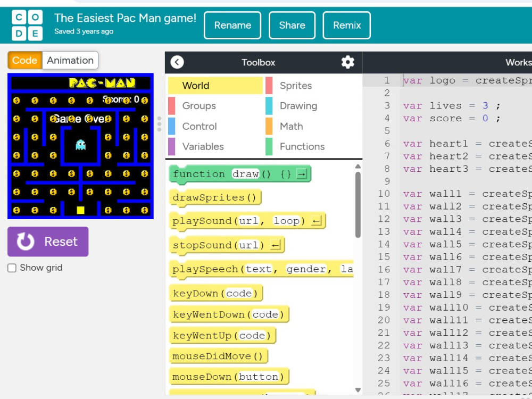The height and width of the screenshot is (399, 532).
Task: Click the mouseDidMove() block
Action: (x=219, y=356)
